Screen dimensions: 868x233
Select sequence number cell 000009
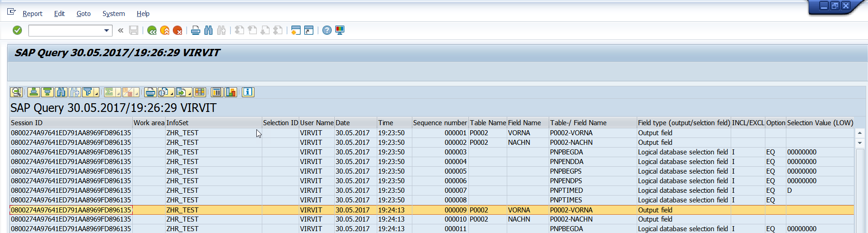(x=440, y=210)
